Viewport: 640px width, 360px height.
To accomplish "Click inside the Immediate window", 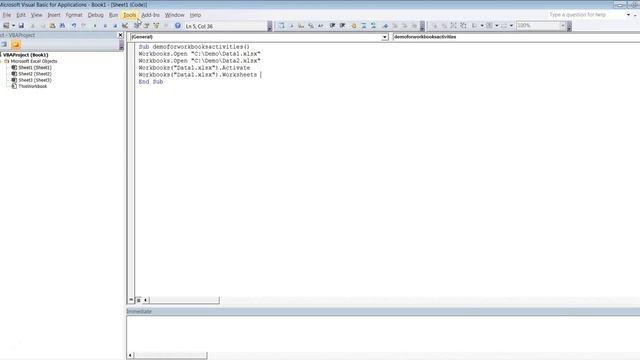I will (383, 333).
